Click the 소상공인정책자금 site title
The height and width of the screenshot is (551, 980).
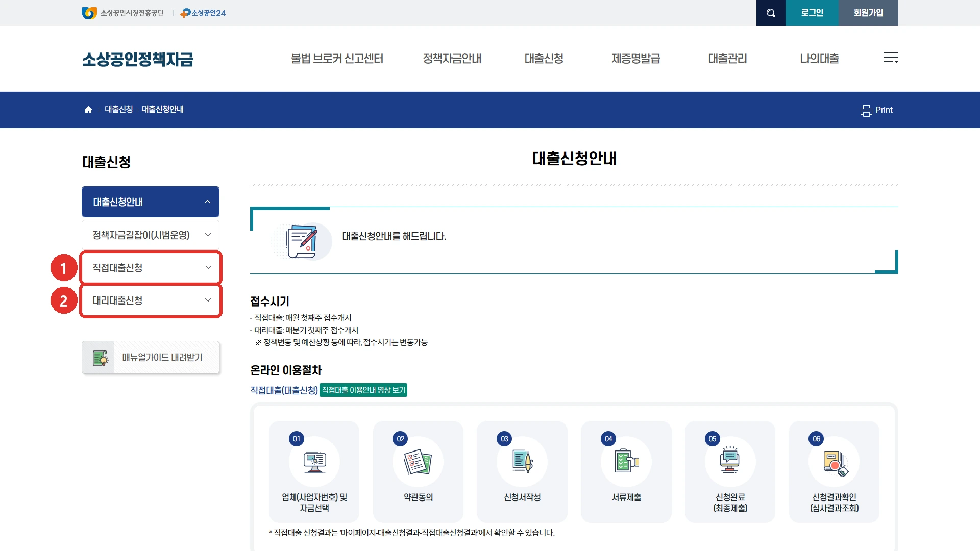pos(138,59)
